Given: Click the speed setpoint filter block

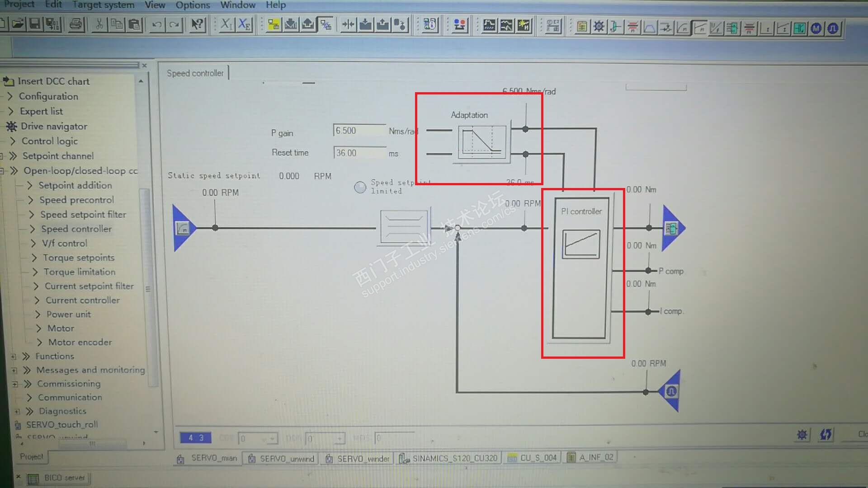Looking at the screenshot, I should click(404, 226).
